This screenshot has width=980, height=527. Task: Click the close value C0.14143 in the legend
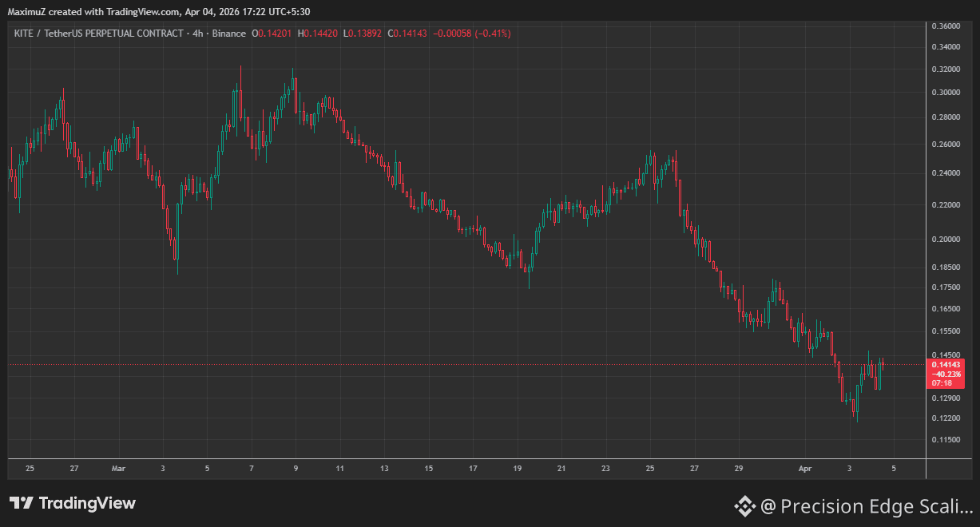click(x=407, y=34)
